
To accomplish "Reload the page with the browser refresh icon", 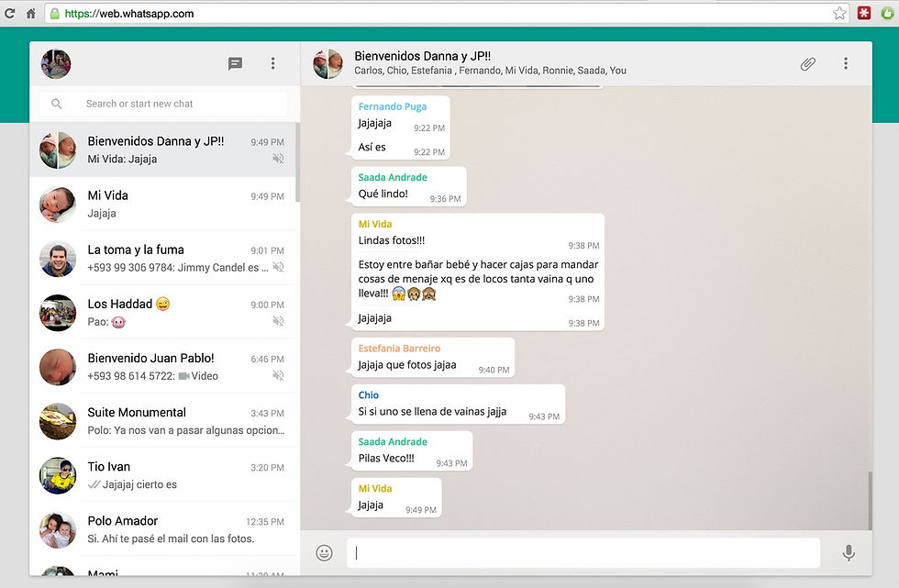I will (x=9, y=14).
